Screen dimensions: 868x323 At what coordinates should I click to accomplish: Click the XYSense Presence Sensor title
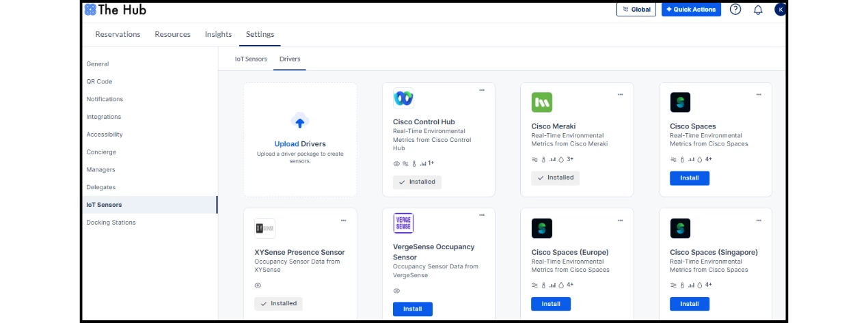pyautogui.click(x=299, y=252)
